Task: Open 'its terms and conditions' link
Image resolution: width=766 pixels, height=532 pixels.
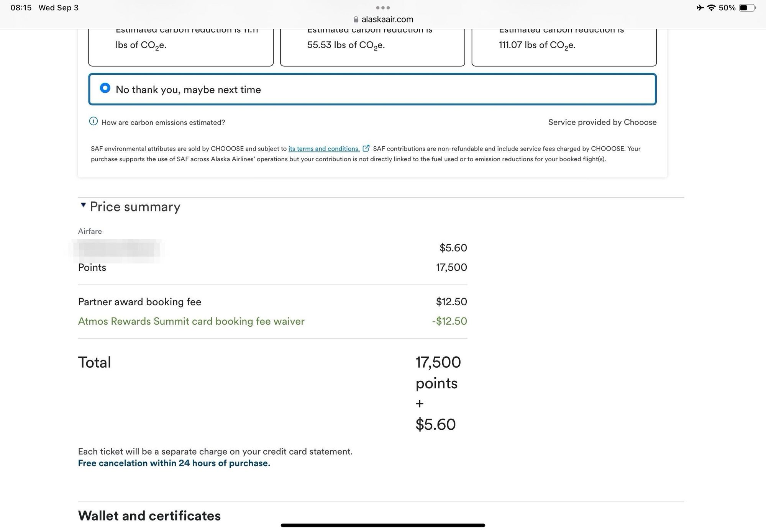Action: pos(324,149)
